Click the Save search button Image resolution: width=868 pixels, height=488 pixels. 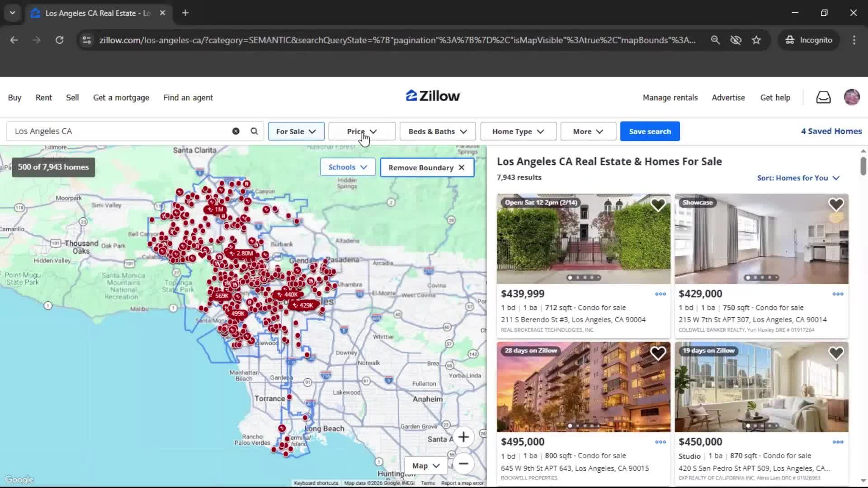click(650, 131)
